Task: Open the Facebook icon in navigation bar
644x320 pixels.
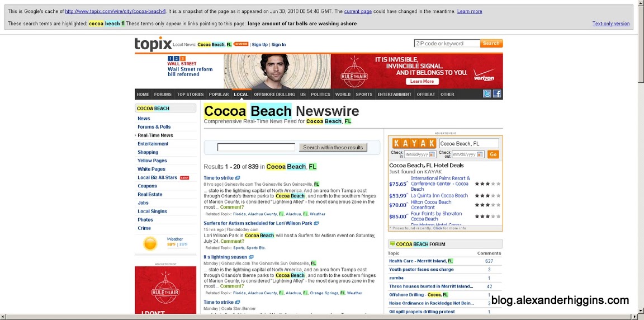Action: point(497,94)
